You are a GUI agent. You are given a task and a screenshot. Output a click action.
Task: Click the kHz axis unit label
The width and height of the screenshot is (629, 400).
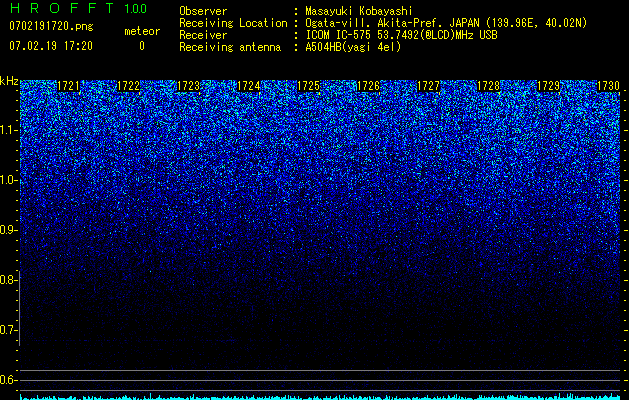coord(9,81)
